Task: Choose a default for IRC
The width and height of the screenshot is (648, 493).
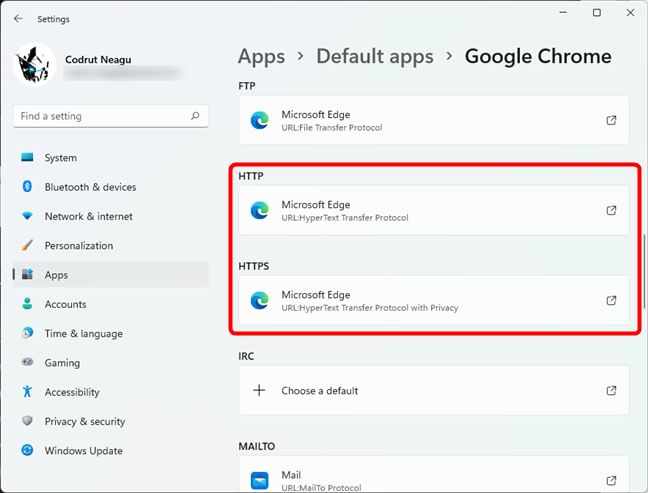Action: click(x=434, y=391)
